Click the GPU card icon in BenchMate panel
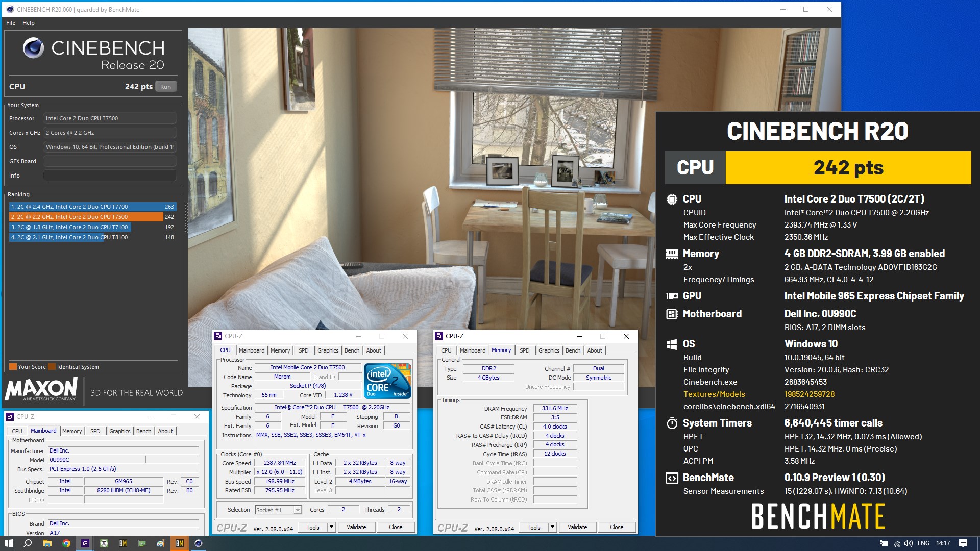Viewport: 980px width, 551px height. point(672,296)
